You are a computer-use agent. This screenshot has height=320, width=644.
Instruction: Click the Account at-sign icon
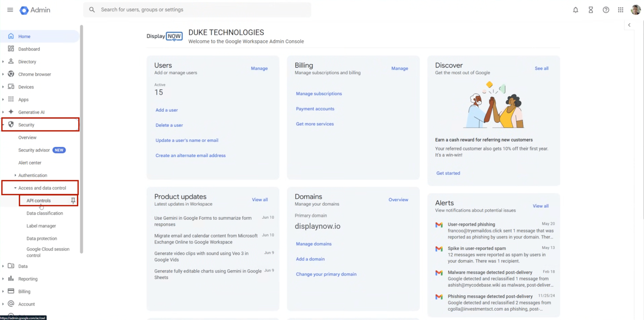click(x=11, y=303)
